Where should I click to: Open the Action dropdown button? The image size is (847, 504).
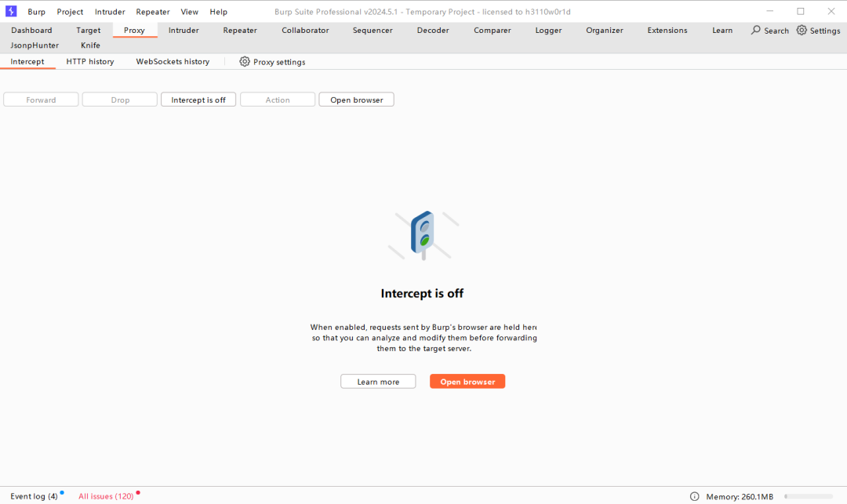[278, 100]
